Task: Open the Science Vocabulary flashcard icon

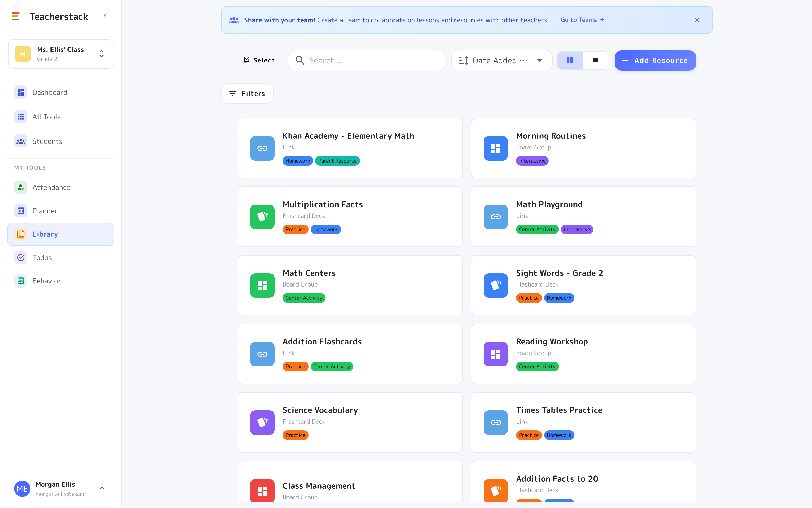Action: point(262,422)
